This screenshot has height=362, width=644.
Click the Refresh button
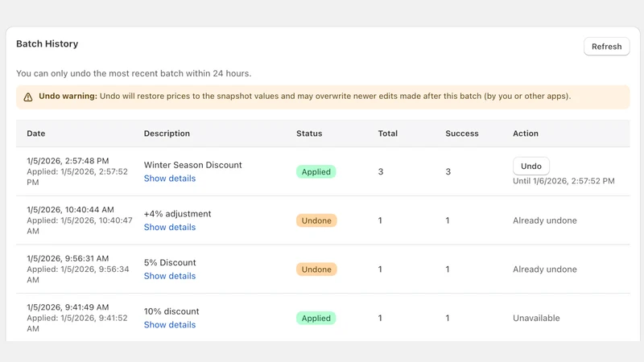point(606,47)
